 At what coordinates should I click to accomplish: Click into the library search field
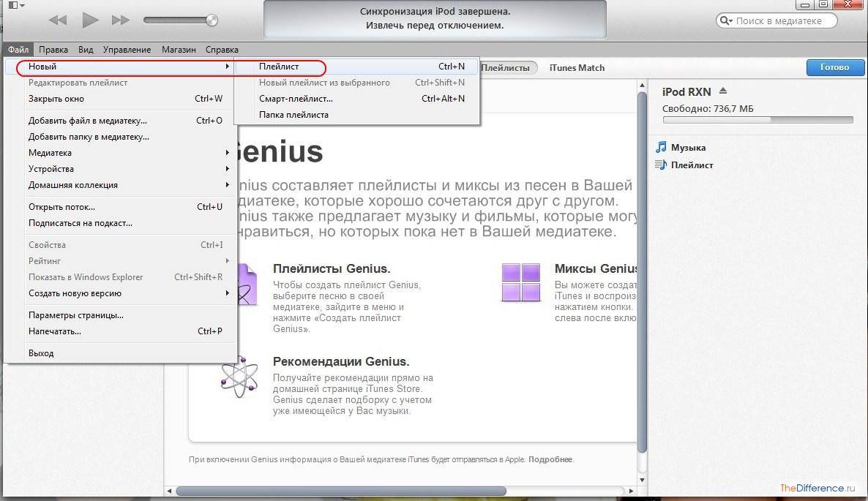(776, 21)
